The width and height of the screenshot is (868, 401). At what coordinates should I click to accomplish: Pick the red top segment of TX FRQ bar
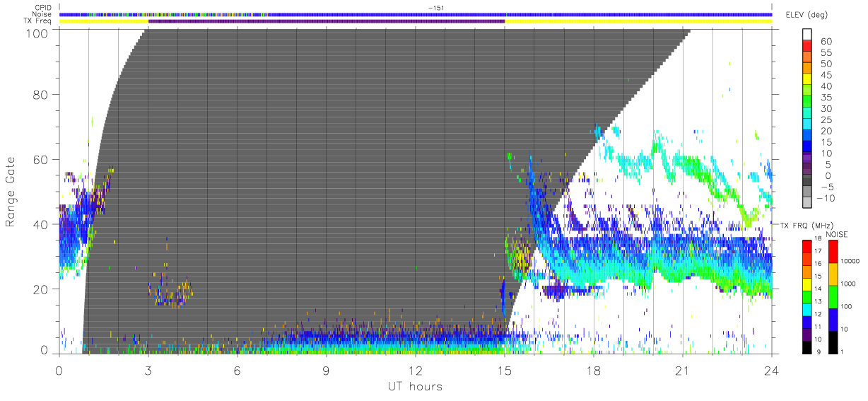pyautogui.click(x=808, y=245)
